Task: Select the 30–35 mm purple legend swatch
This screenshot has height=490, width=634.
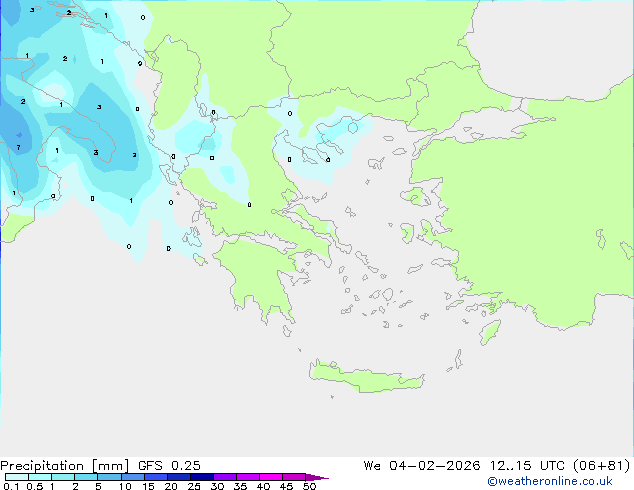Action: (225, 477)
